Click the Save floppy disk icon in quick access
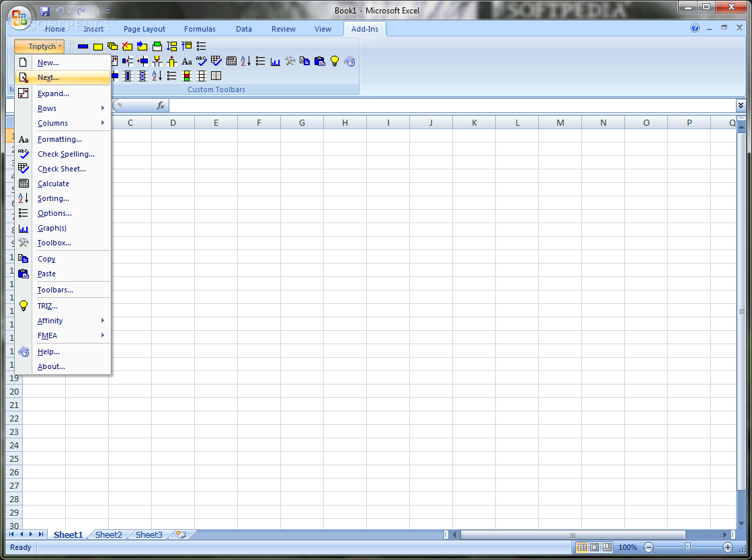 (45, 11)
